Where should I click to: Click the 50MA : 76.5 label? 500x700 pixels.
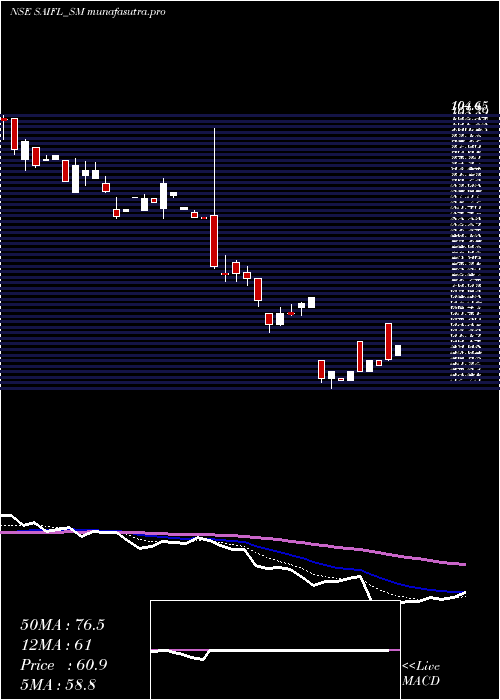(62, 625)
